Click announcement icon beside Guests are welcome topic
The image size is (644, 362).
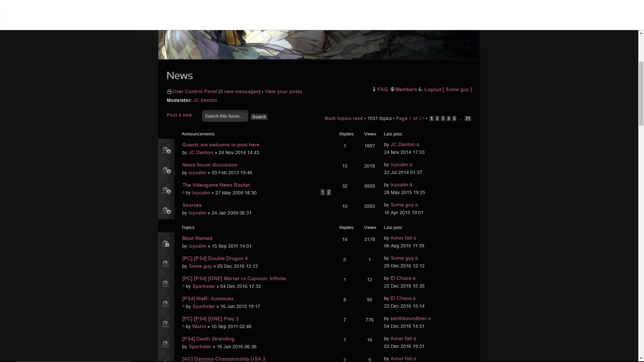tap(166, 149)
